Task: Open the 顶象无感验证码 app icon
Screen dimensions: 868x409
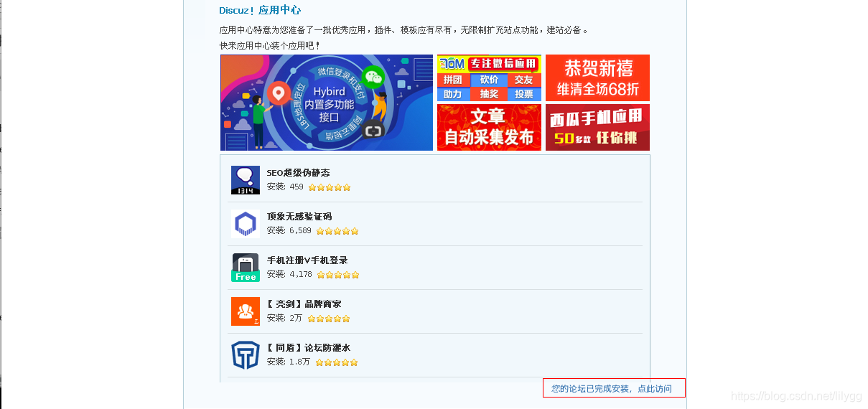Action: [246, 224]
